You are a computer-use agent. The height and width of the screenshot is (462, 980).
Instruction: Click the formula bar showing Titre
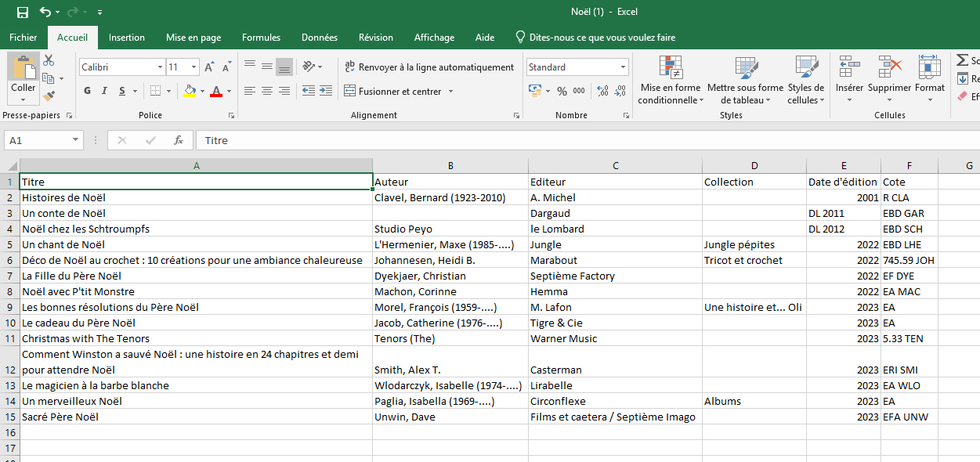click(x=588, y=140)
